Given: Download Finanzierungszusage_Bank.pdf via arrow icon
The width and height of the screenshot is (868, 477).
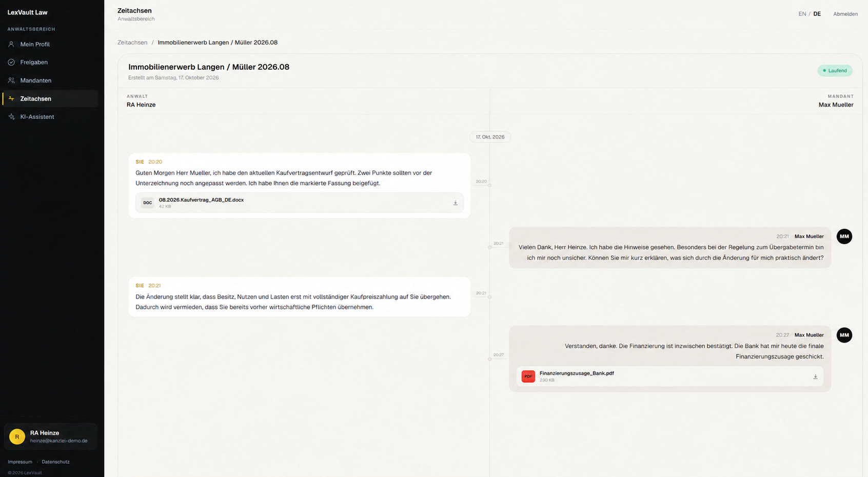Looking at the screenshot, I should (815, 376).
